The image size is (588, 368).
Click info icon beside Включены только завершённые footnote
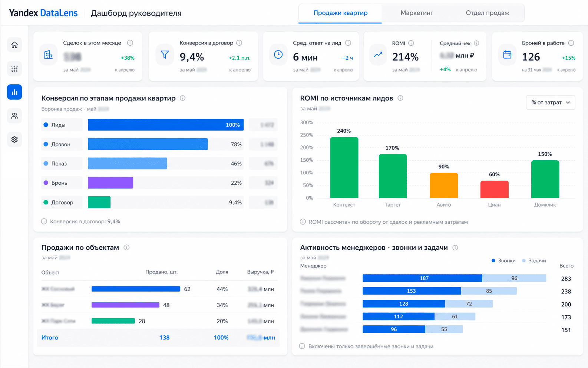tap(302, 346)
